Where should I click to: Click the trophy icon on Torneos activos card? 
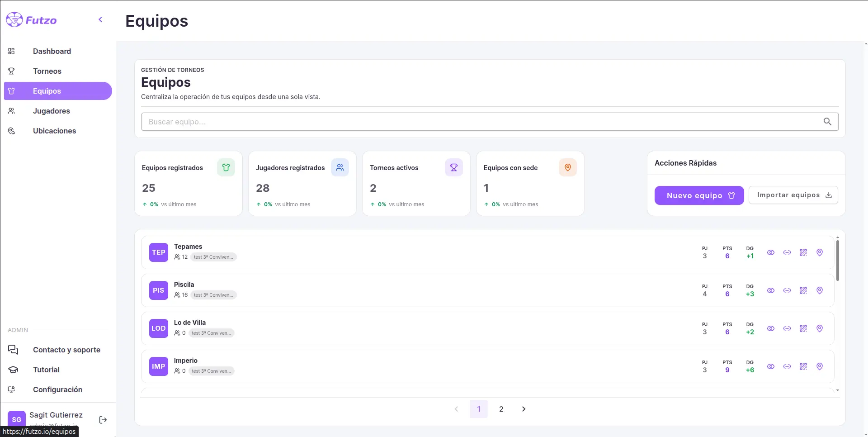pyautogui.click(x=454, y=167)
